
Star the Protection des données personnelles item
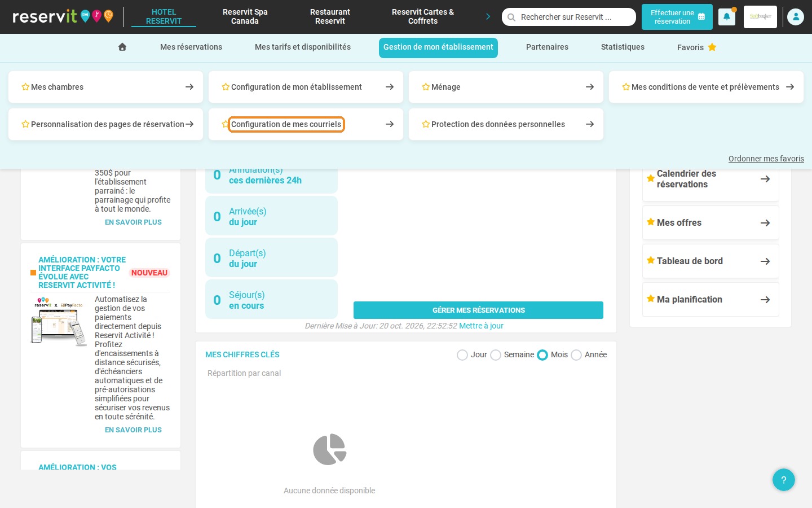click(x=426, y=124)
